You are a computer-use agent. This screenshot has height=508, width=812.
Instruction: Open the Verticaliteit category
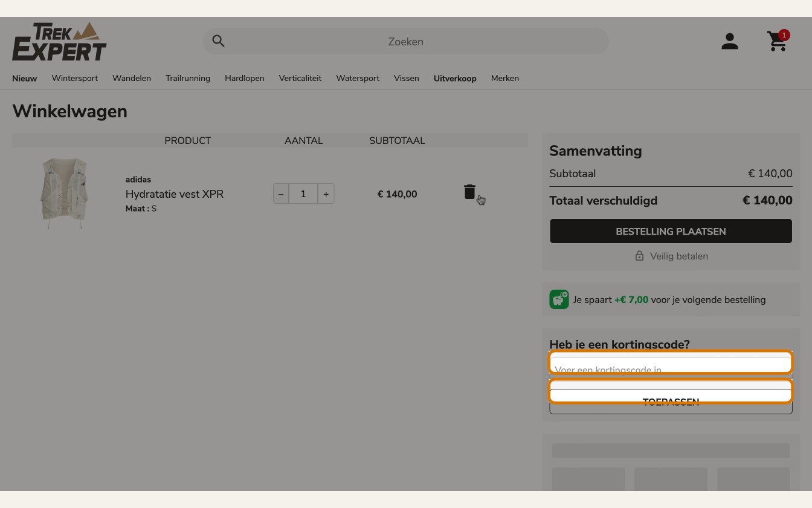tap(300, 78)
